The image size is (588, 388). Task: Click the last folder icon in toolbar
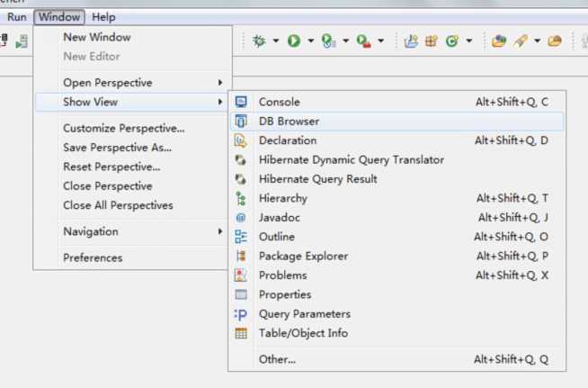555,41
